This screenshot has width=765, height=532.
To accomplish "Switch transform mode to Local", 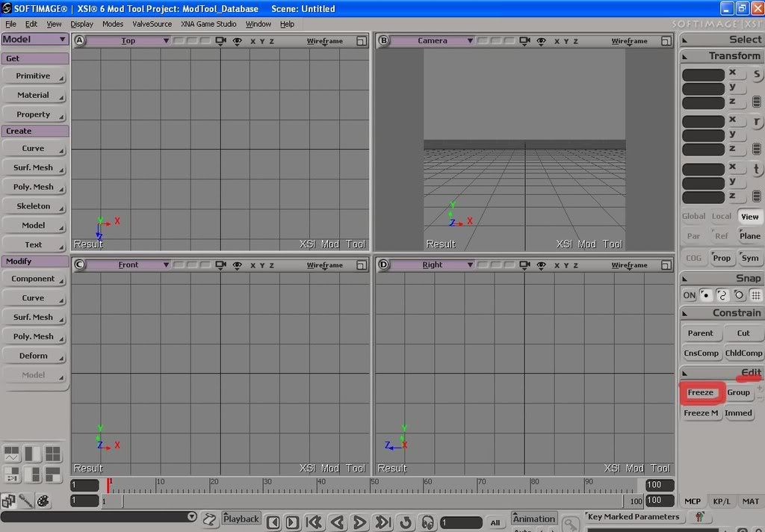I will pyautogui.click(x=721, y=216).
